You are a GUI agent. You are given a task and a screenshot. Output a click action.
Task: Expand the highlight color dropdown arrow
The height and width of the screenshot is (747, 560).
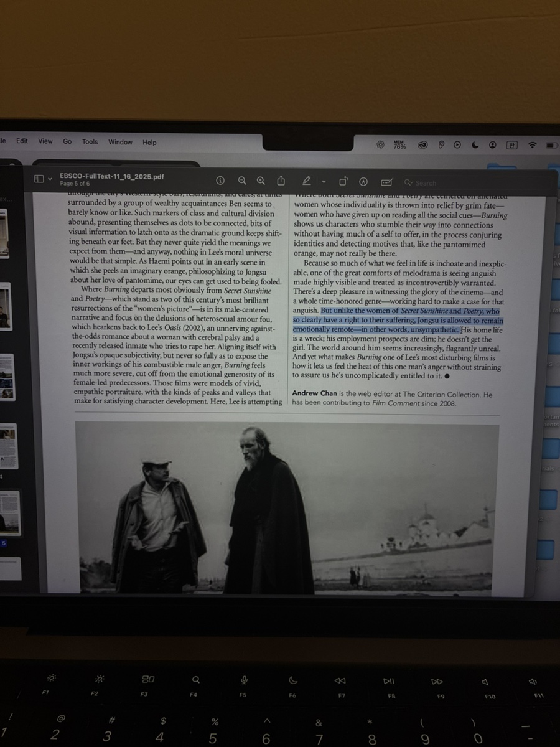coord(324,182)
